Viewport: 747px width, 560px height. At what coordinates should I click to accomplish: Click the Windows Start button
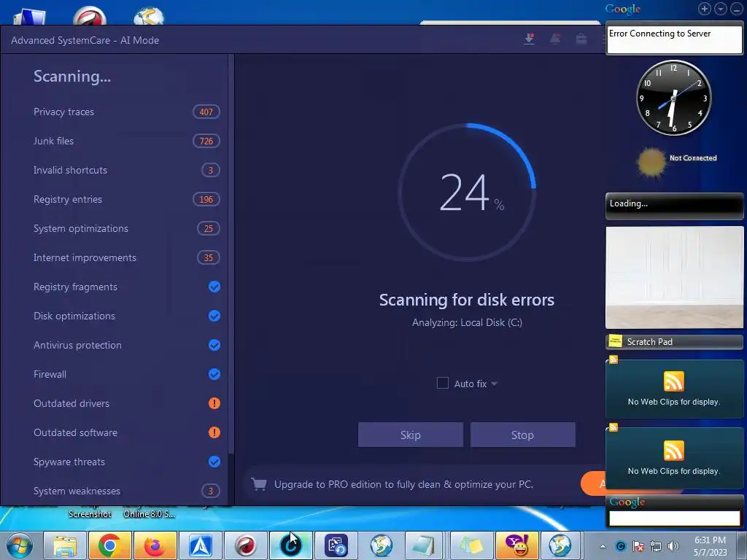19,545
